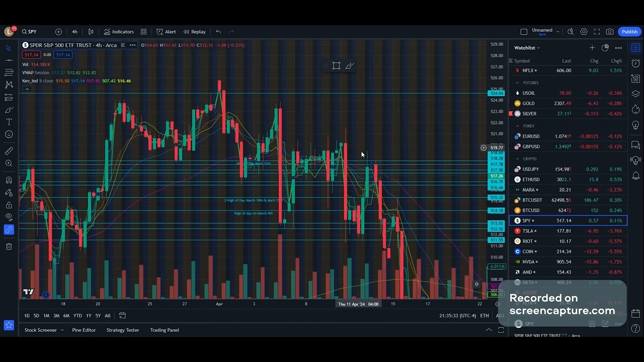Collapse the indicator legend chevron
Image resolution: width=644 pixels, height=362 pixels.
27,89
